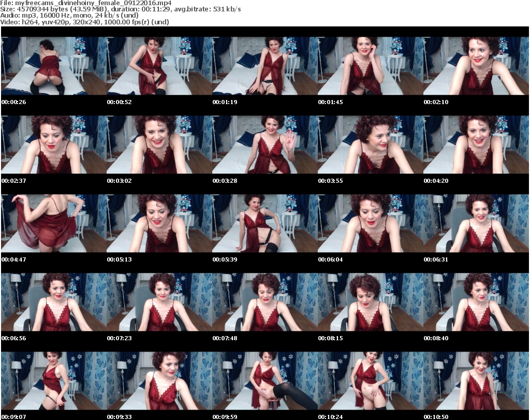This screenshot has height=420, width=530.
Task: Select the frame at 00:05:13
Action: [159, 223]
